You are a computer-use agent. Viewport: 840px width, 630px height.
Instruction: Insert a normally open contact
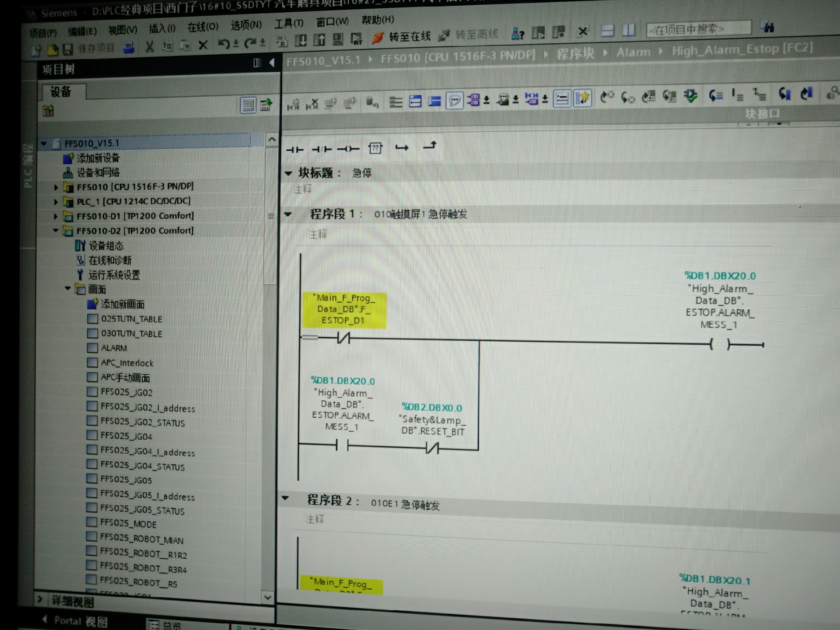[295, 150]
